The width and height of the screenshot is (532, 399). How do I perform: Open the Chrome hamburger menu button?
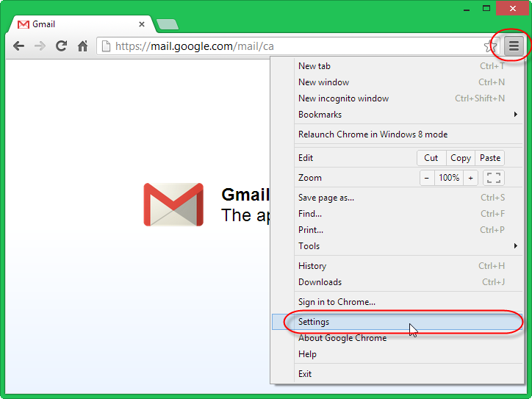click(514, 46)
